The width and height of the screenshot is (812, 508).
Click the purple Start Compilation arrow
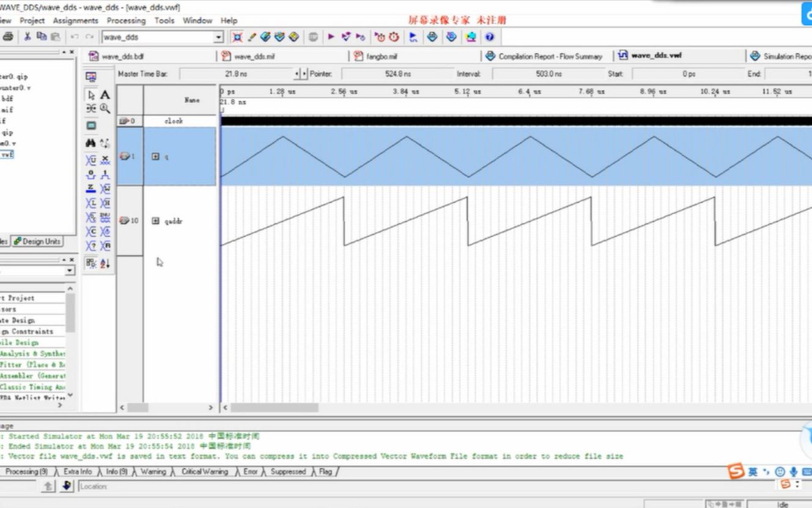(331, 37)
